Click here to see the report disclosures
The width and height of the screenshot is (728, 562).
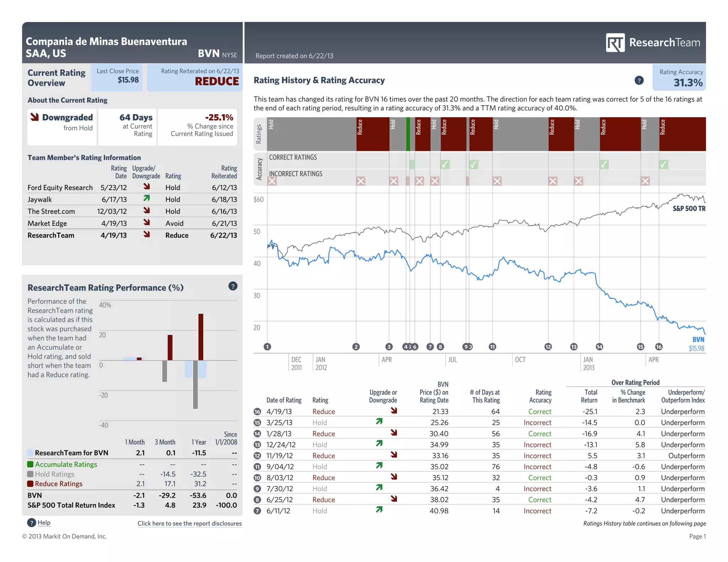coord(189,523)
